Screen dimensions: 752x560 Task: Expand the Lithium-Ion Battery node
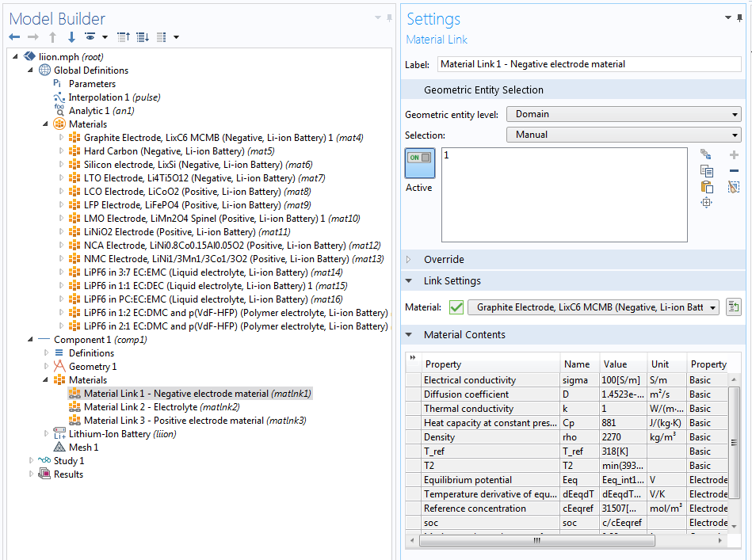coord(47,434)
